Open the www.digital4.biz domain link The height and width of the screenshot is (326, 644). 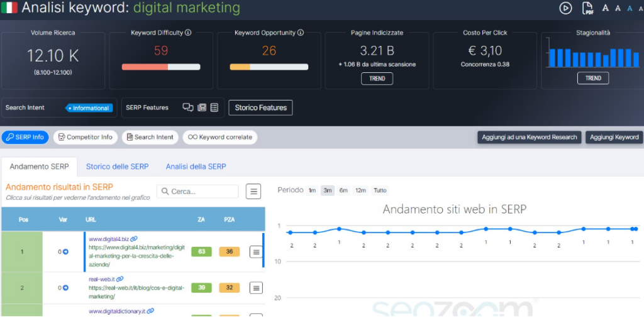[x=109, y=239]
